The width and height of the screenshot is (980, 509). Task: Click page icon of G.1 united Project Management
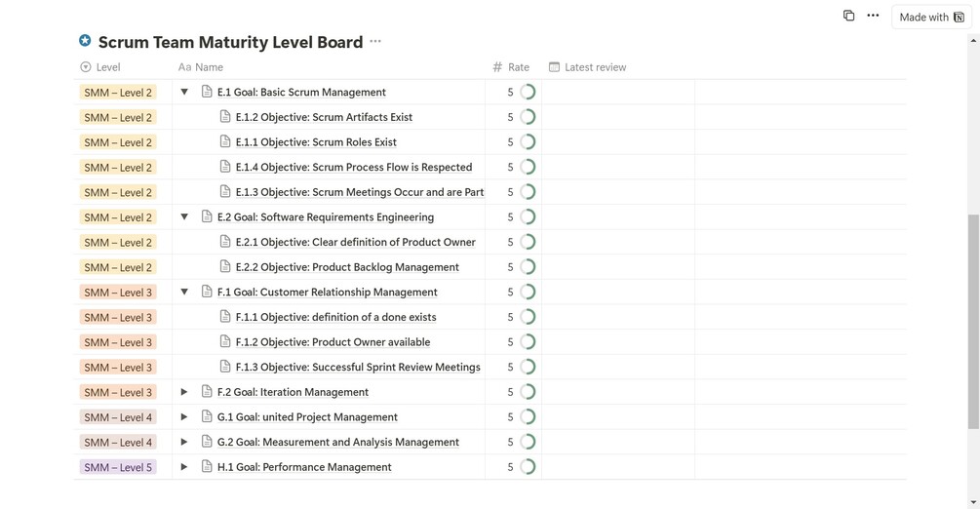tap(207, 417)
